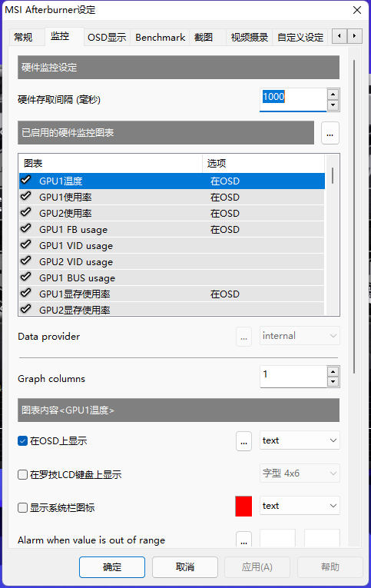Select the GPU2使用率 row label
This screenshot has width=371, height=588.
click(x=65, y=214)
